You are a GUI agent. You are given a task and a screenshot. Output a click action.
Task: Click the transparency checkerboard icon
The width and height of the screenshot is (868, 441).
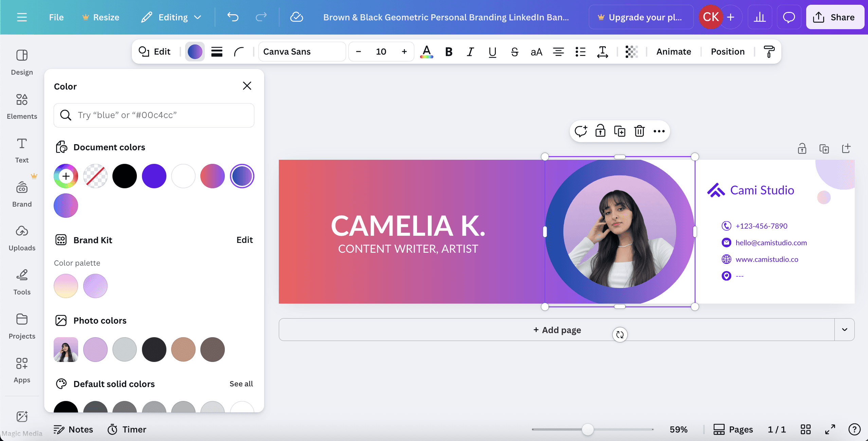(x=631, y=52)
